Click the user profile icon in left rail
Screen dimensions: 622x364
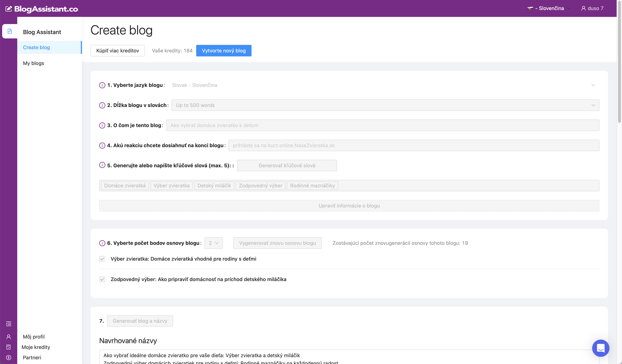[9, 337]
